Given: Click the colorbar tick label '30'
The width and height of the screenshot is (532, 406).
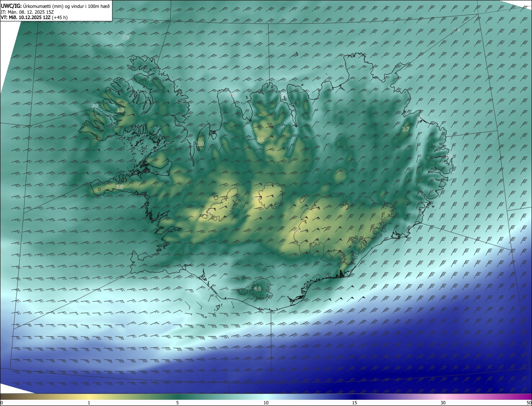Looking at the screenshot, I should point(443,403).
